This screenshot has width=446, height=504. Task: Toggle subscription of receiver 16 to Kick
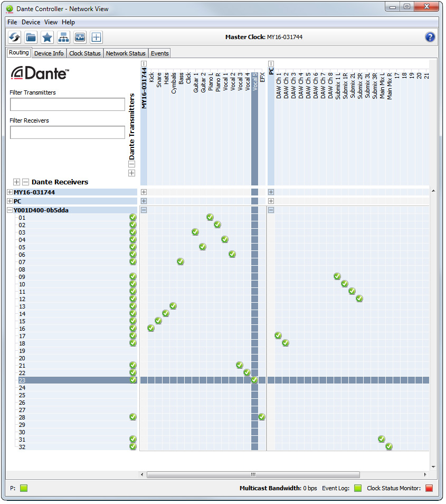[x=151, y=329]
